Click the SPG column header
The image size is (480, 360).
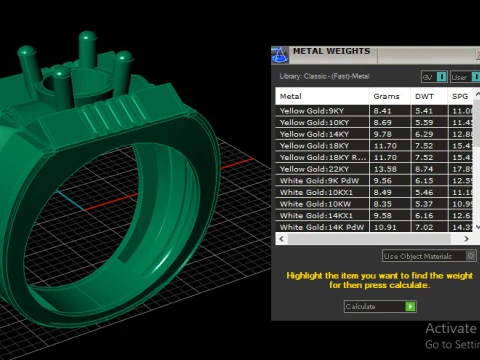461,96
